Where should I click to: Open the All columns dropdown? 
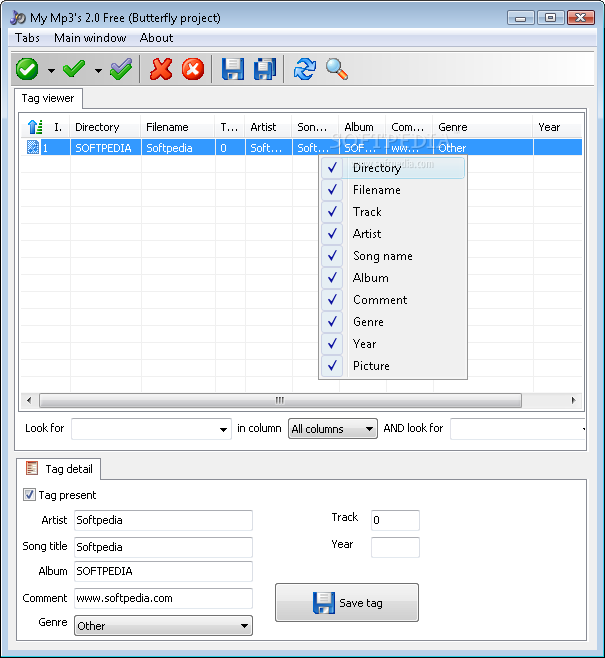333,429
